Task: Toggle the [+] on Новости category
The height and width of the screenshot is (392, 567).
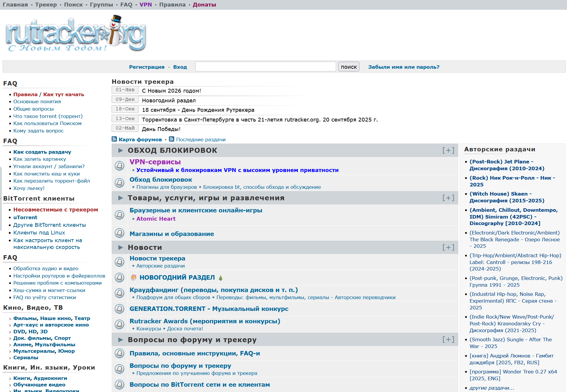Action: coord(448,247)
